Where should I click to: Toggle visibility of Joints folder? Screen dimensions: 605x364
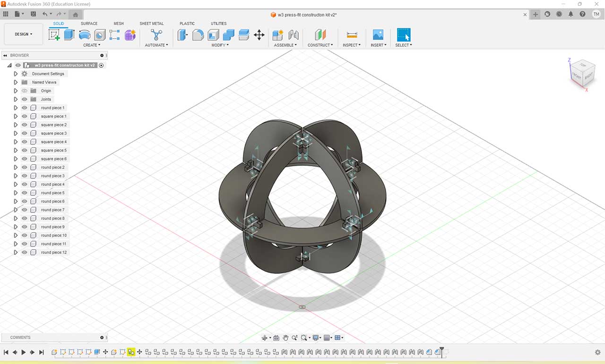[x=25, y=99]
